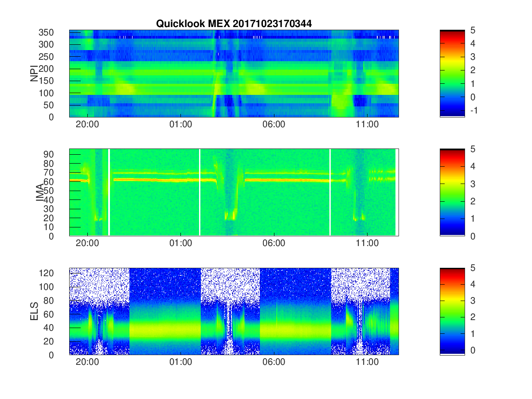Click the title 'Quicklook MEX 20171023170344'

[x=234, y=24]
